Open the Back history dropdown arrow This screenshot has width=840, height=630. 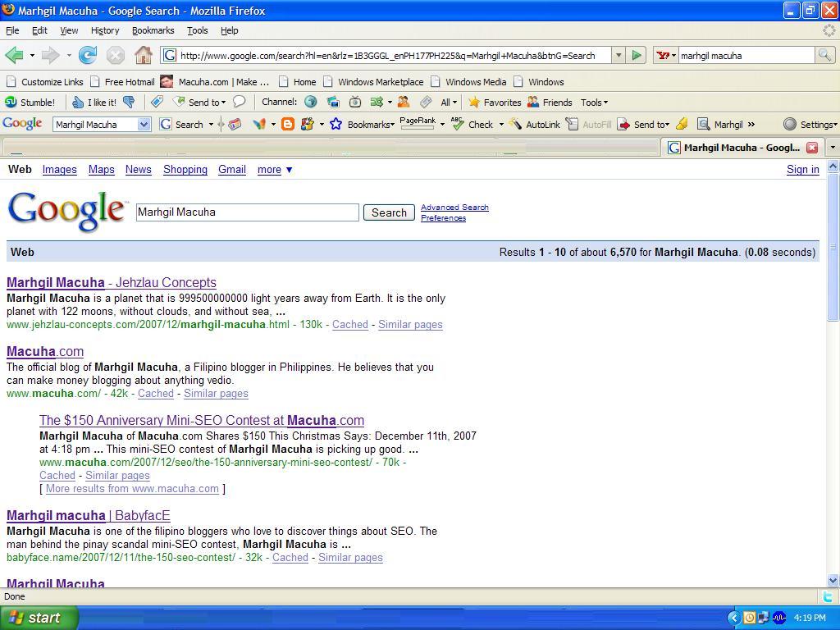pyautogui.click(x=32, y=55)
